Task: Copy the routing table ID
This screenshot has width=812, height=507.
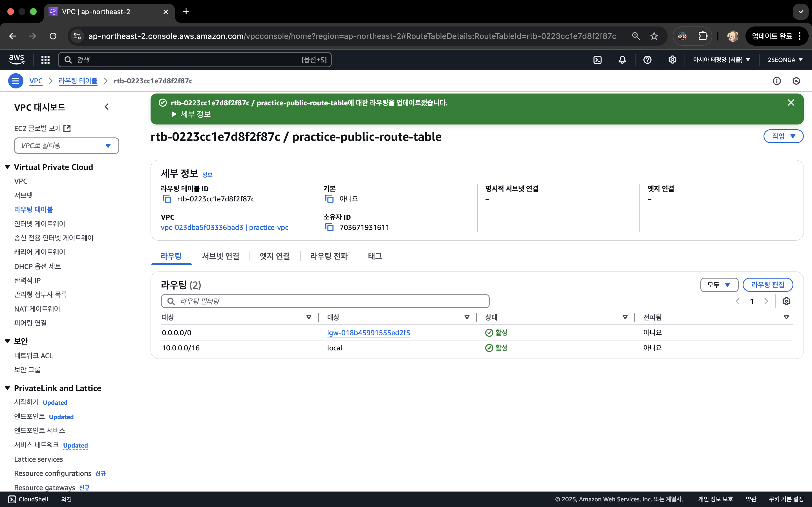Action: click(x=167, y=199)
